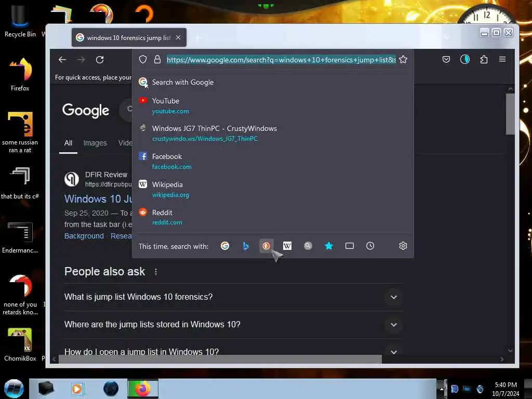Choose the Wikipedia suggestion

pos(273,189)
